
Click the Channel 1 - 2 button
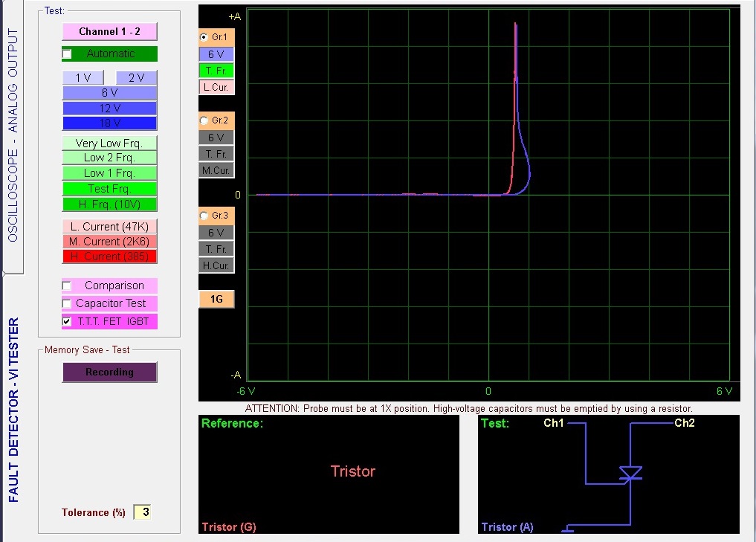(109, 31)
